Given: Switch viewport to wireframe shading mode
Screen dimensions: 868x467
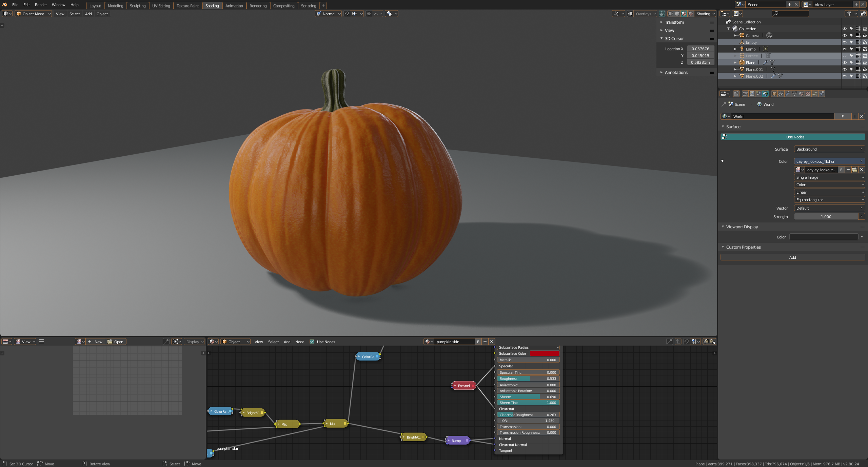Looking at the screenshot, I should pos(670,14).
